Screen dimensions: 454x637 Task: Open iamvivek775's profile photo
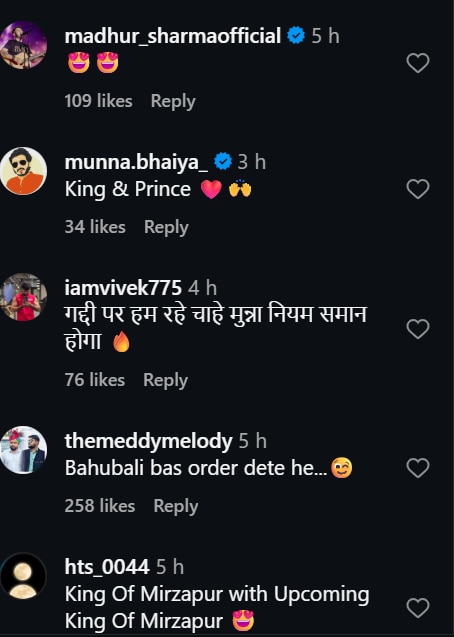coord(23,297)
